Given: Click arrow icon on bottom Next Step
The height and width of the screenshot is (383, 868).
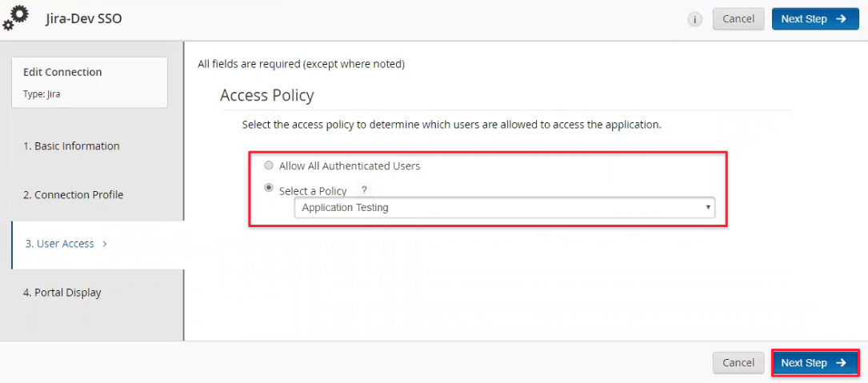Looking at the screenshot, I should click(x=842, y=363).
